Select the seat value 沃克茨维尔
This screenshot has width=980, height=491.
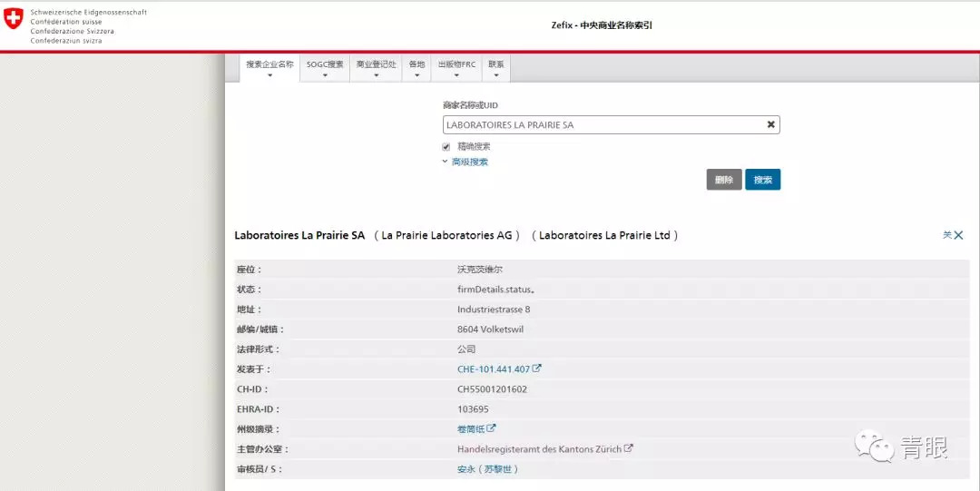tap(480, 270)
